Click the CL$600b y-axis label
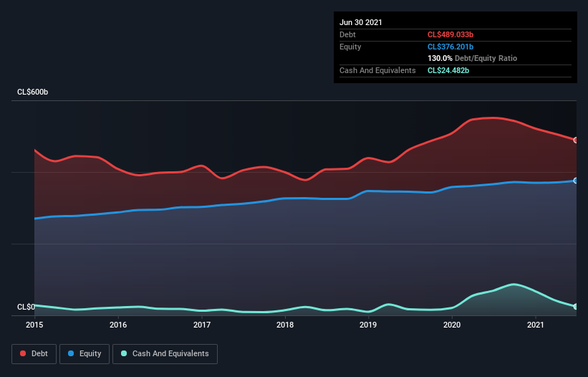 pyautogui.click(x=33, y=92)
